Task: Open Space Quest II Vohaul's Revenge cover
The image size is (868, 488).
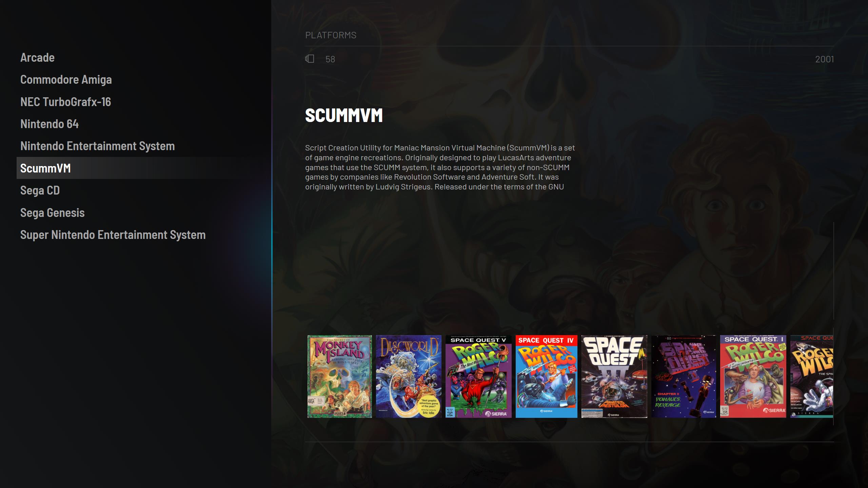Action: coord(684,377)
